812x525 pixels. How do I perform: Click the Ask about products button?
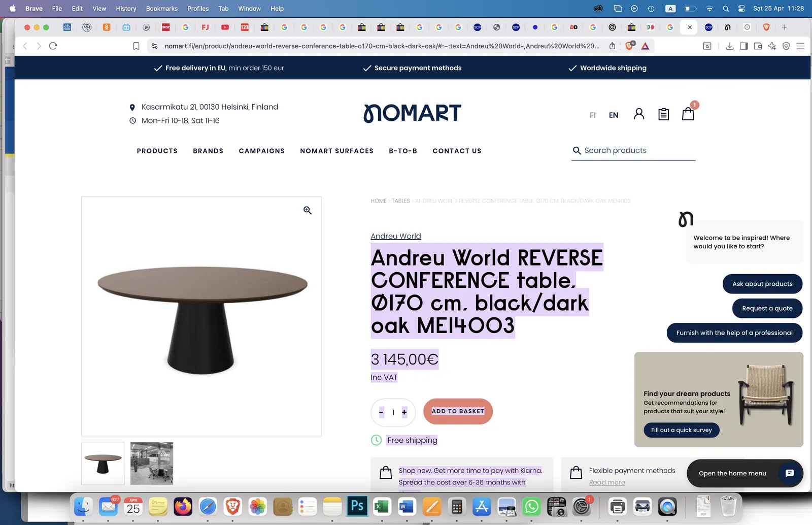pos(762,284)
